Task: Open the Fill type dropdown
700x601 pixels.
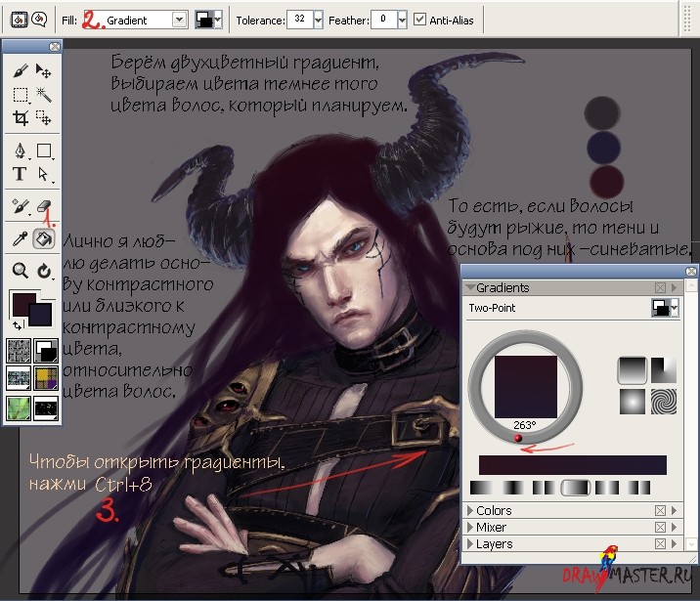Action: [179, 20]
